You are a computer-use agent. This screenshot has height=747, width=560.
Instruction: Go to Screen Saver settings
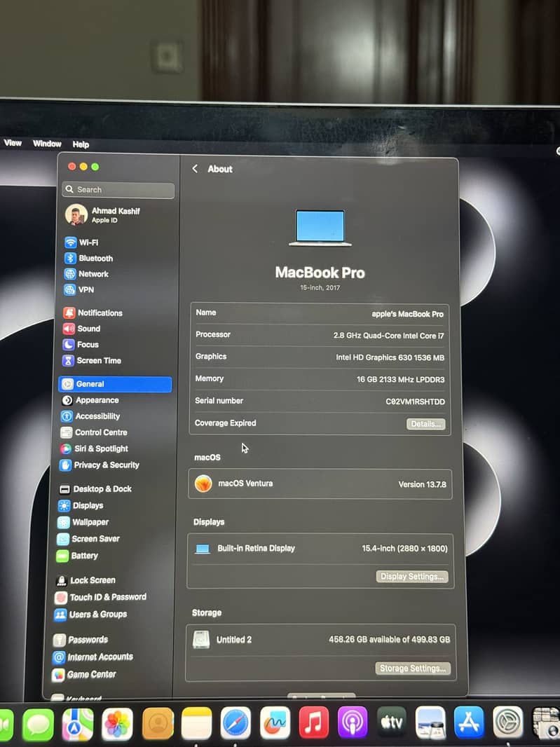(88, 539)
